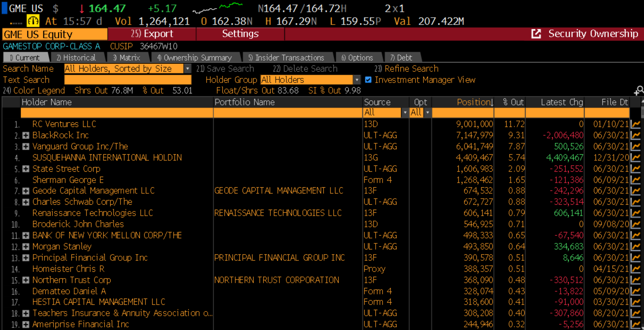This screenshot has width=644, height=330.
Task: Expand the Ameriprise Financial Inc row
Action: (x=26, y=324)
